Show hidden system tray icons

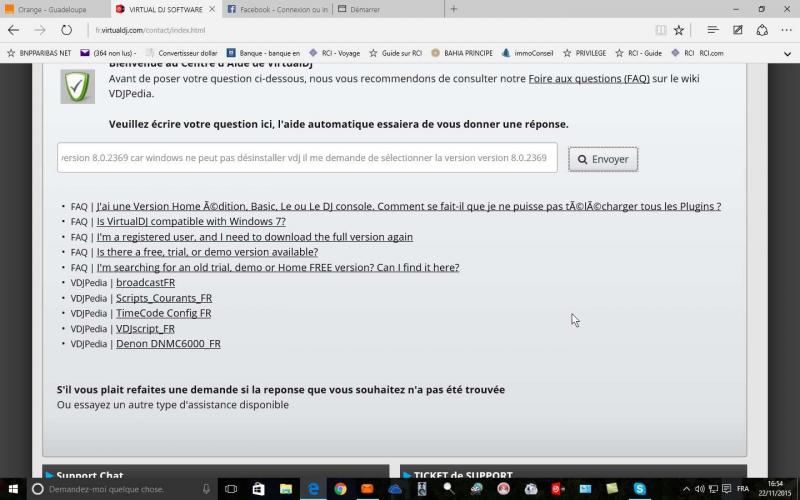pyautogui.click(x=686, y=489)
